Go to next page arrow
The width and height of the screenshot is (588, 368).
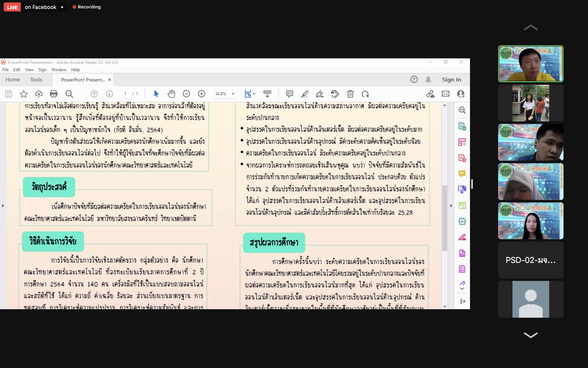(109, 94)
